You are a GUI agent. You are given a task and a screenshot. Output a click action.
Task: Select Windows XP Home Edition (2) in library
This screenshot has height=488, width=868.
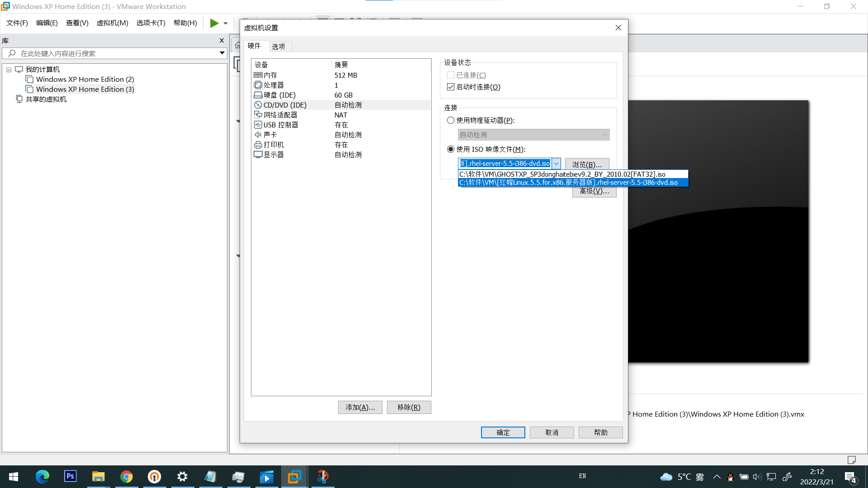(x=85, y=80)
